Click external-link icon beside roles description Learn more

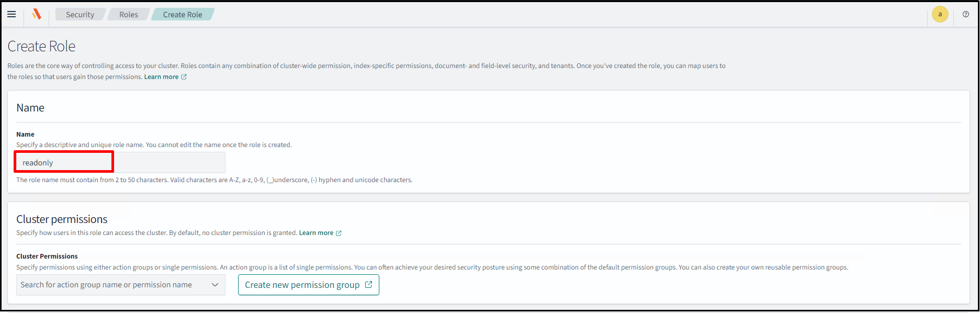[184, 77]
